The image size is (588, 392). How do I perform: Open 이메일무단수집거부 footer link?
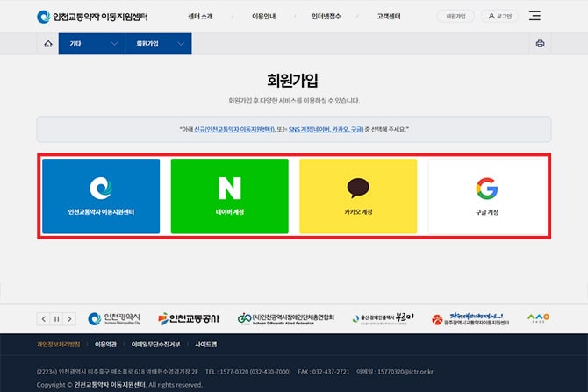(155, 345)
